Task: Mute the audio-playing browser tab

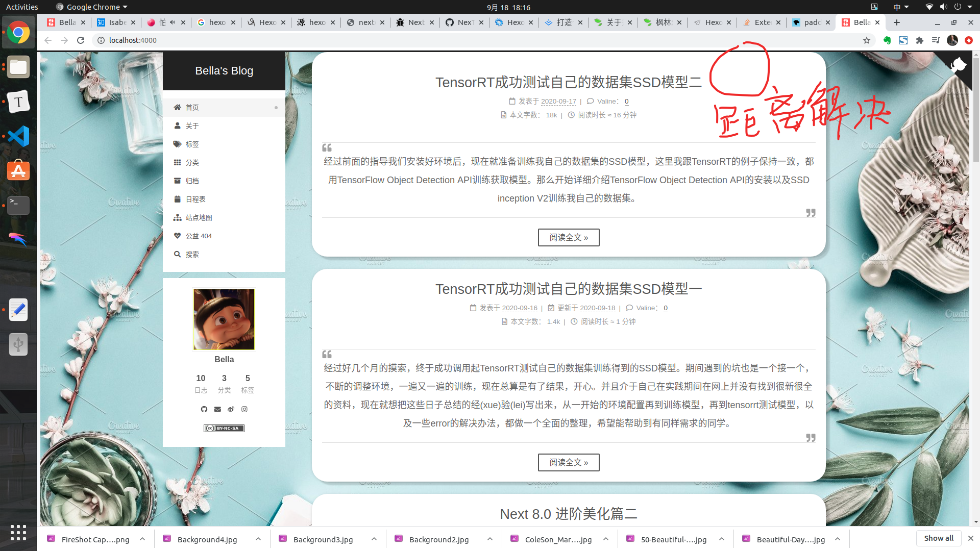Action: click(173, 22)
